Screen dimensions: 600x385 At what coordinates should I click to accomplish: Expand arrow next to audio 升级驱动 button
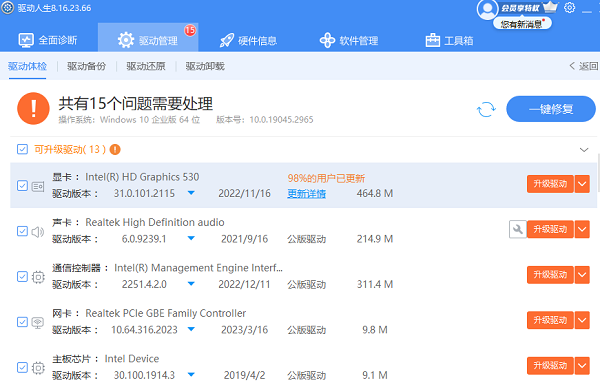pyautogui.click(x=582, y=229)
